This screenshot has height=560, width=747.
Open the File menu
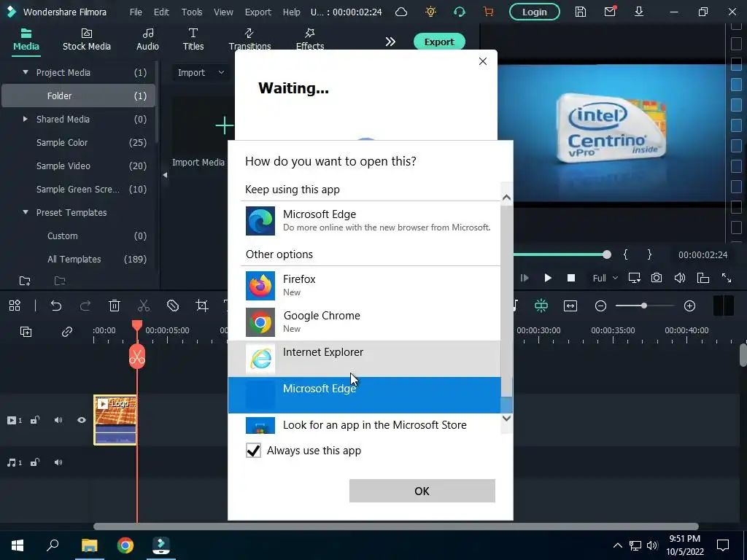136,12
